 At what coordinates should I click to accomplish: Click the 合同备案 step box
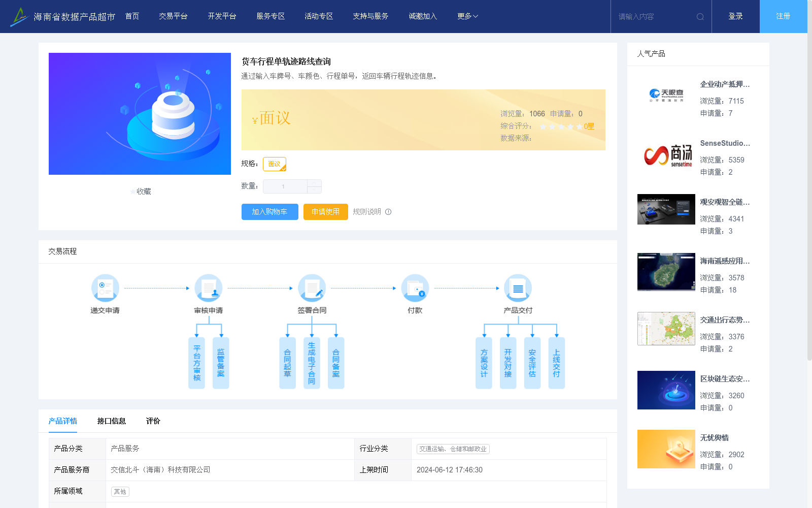(x=336, y=363)
